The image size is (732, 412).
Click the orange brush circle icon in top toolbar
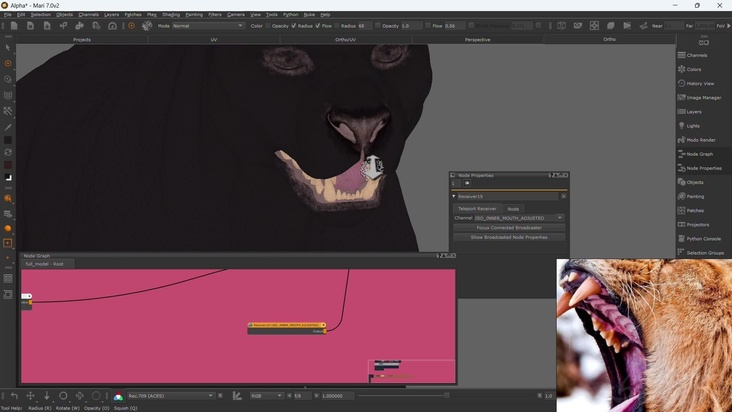click(x=131, y=26)
